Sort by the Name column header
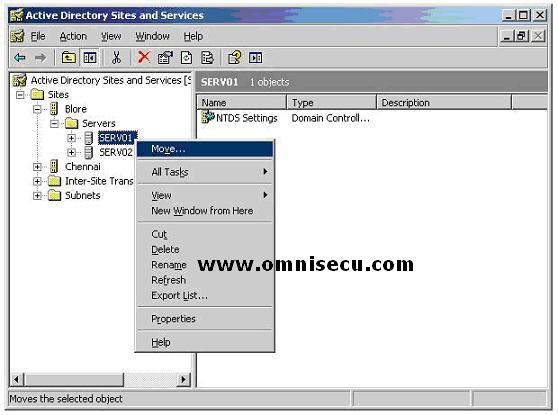 pyautogui.click(x=242, y=103)
